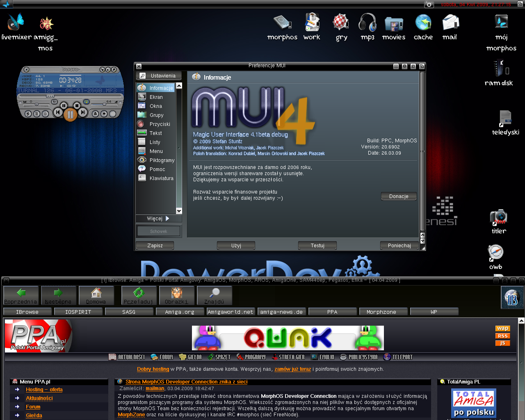Select Okna in the MUI preferences list
The width and height of the screenshot is (525, 420).
(156, 106)
